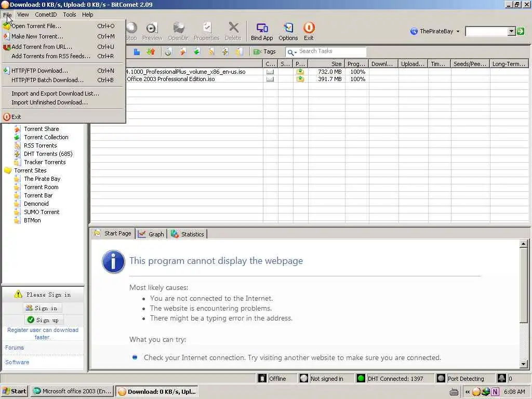Select SUMO Torrent in the sidebar
This screenshot has width=532, height=399.
(x=42, y=212)
